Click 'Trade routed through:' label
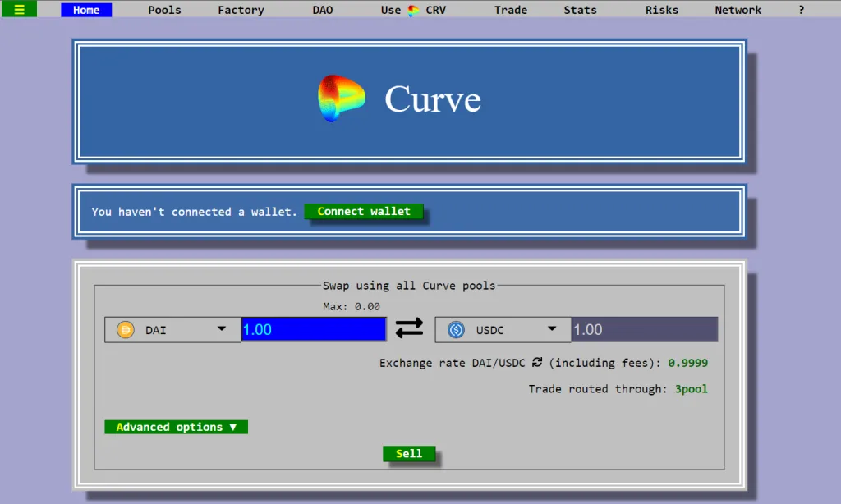The height and width of the screenshot is (504, 841). coord(598,389)
